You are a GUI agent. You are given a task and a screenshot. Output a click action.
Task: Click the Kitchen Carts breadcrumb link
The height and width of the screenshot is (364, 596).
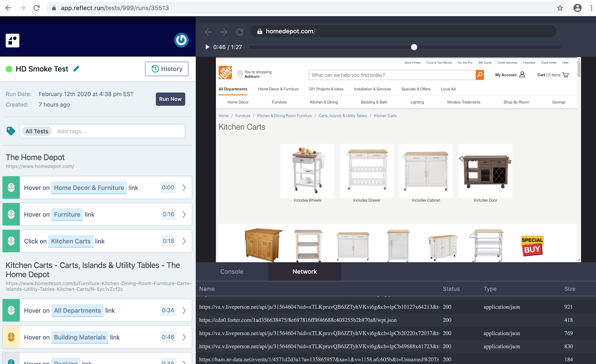tap(385, 116)
